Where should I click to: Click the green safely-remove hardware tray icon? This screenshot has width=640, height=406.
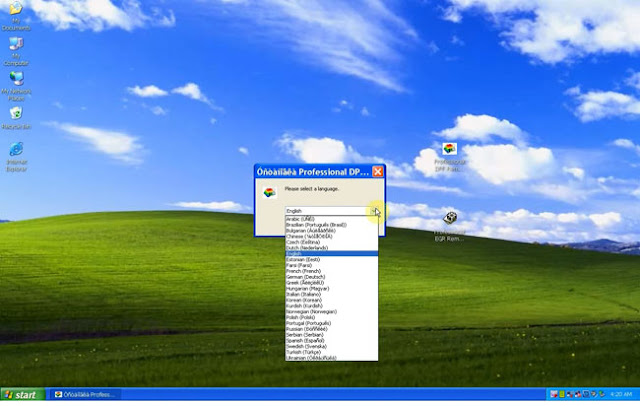click(x=602, y=394)
